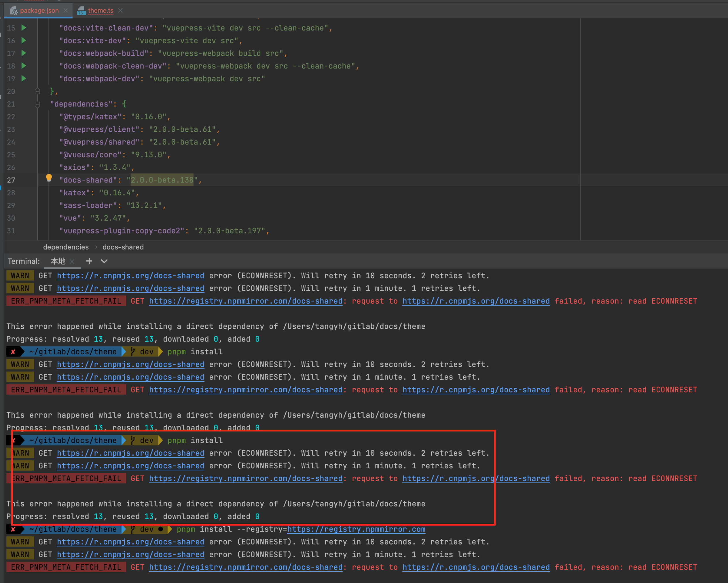
Task: Click the docs-shared breadcrumb
Action: click(x=123, y=247)
